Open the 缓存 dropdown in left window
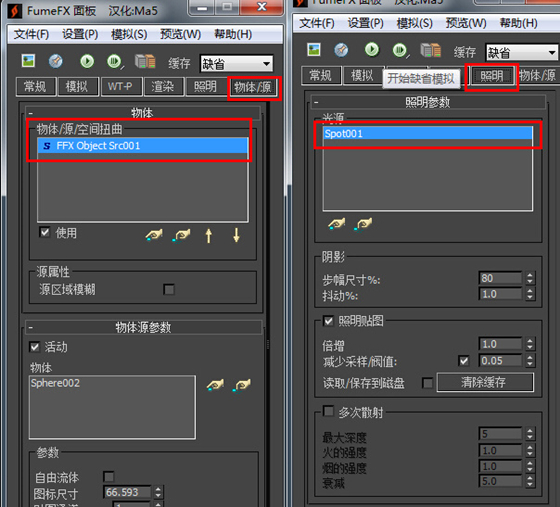The image size is (560, 507). click(236, 64)
